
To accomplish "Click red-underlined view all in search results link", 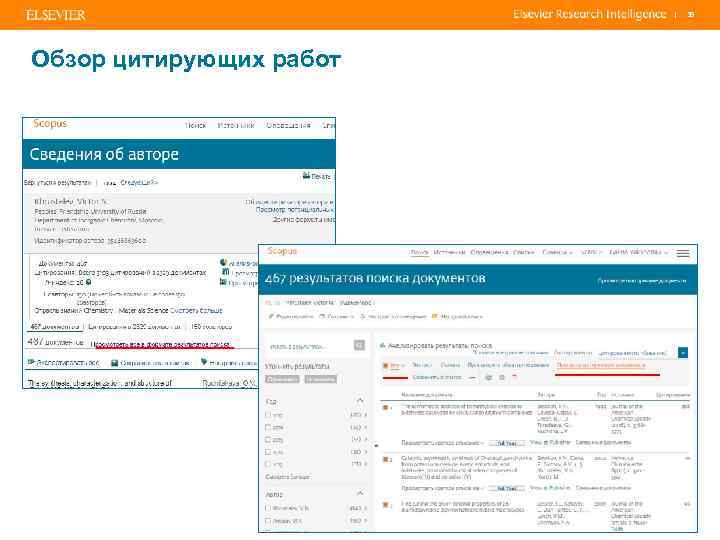I will click(x=162, y=344).
